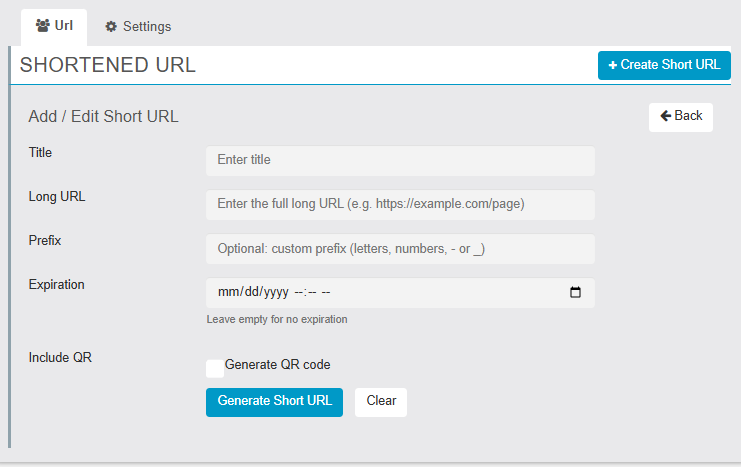Click the 'Generate QR code' label text
Screen dimensions: 741x467
coord(277,365)
